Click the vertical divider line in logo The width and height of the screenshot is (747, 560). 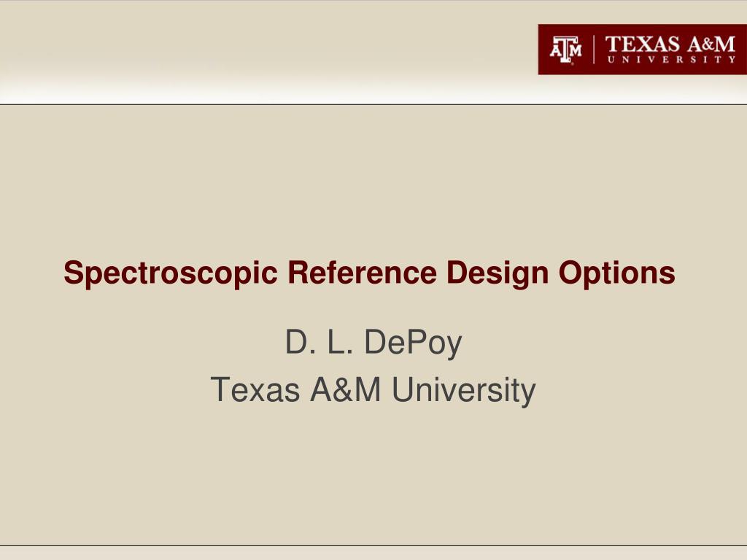594,50
